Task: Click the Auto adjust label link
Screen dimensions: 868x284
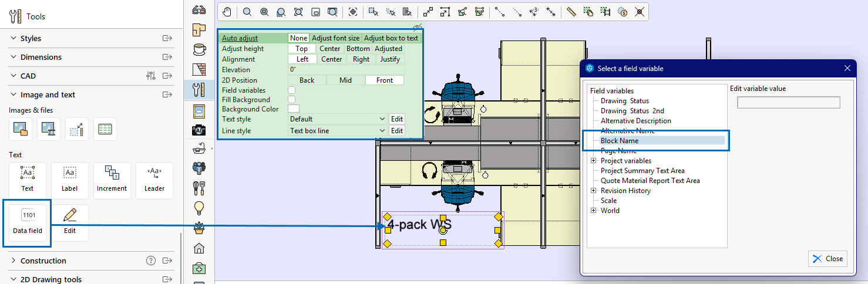Action: (240, 38)
